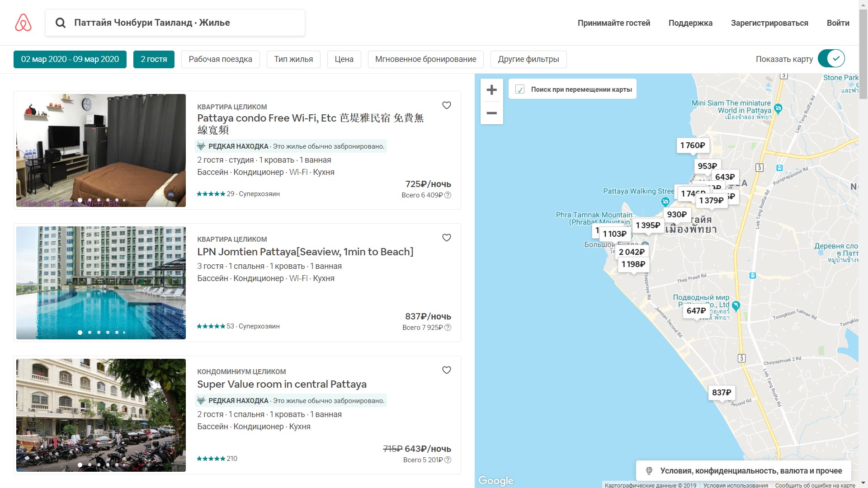Click the rare find diamond icon on Super Value room
This screenshot has height=488, width=868.
click(201, 401)
